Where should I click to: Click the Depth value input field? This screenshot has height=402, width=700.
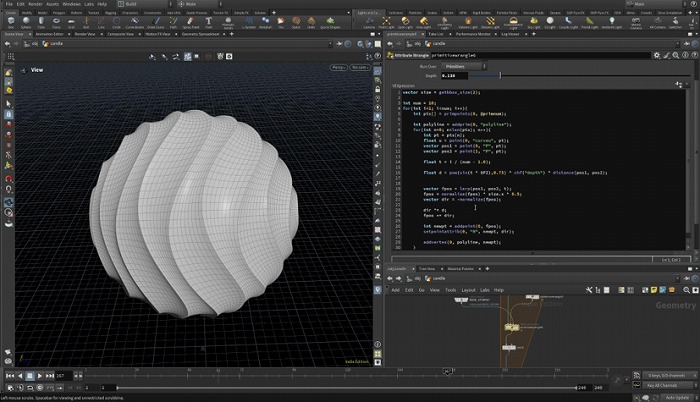click(454, 76)
